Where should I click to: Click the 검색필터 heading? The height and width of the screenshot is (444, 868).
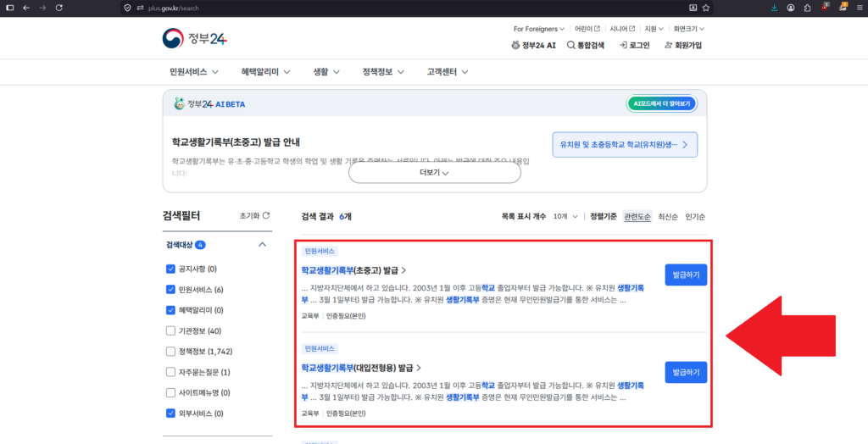point(181,215)
